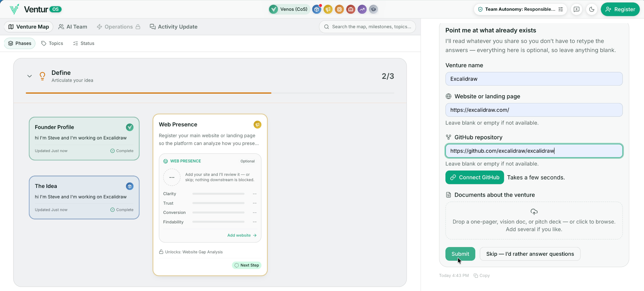This screenshot has width=644, height=291.
Task: Switch to the Venture Map tab
Action: pyautogui.click(x=29, y=27)
